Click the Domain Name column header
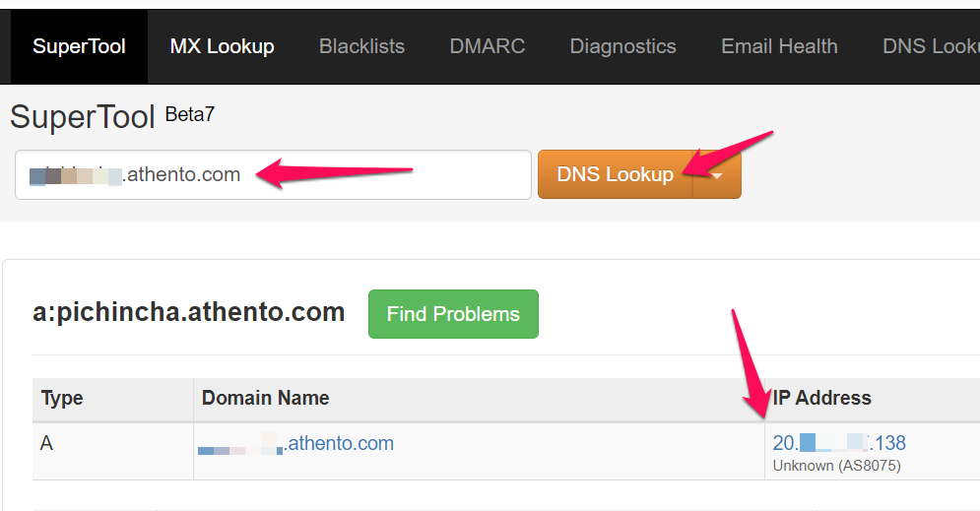The width and height of the screenshot is (980, 511). [x=265, y=399]
